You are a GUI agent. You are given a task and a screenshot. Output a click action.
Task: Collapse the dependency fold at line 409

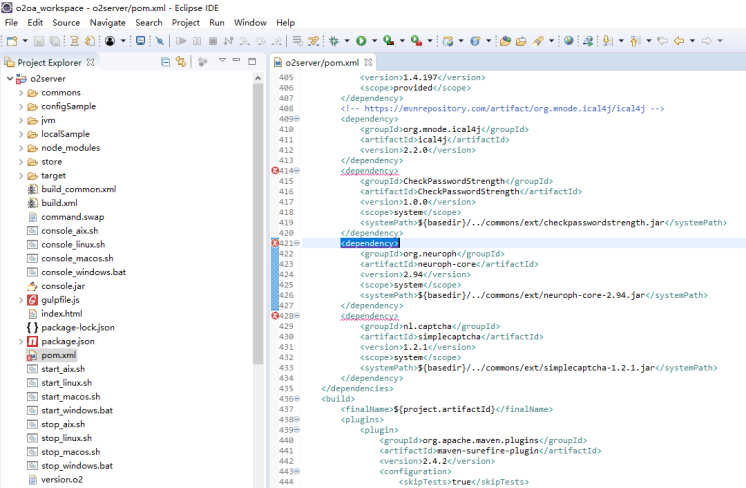pyautogui.click(x=299, y=119)
